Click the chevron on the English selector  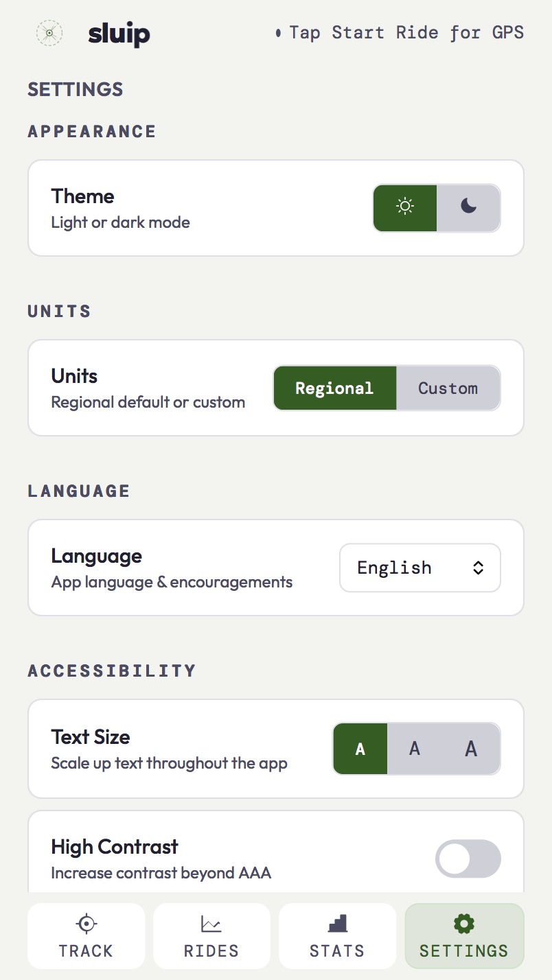pyautogui.click(x=478, y=568)
